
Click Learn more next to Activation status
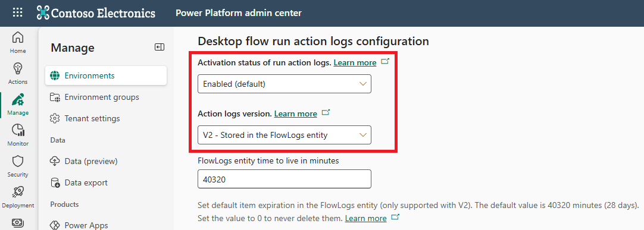[x=355, y=63]
